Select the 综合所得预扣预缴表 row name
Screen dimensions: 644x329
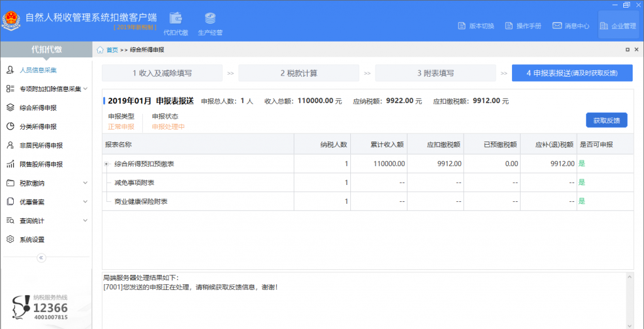click(144, 164)
